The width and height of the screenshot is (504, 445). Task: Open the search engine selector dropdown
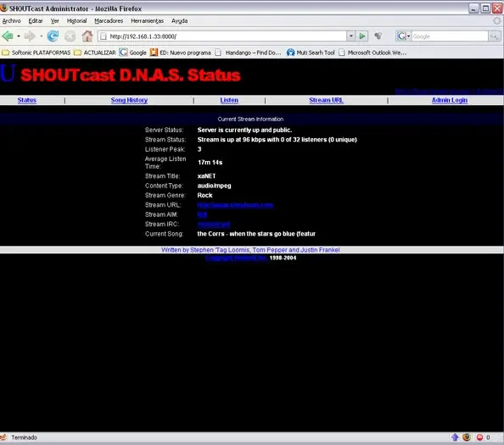tap(403, 36)
